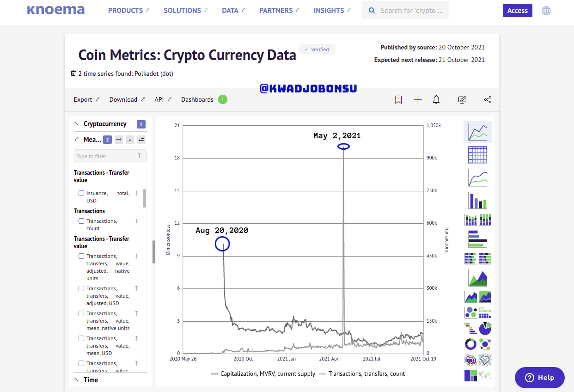
Task: Select the single large area chart icon
Action: point(478,278)
